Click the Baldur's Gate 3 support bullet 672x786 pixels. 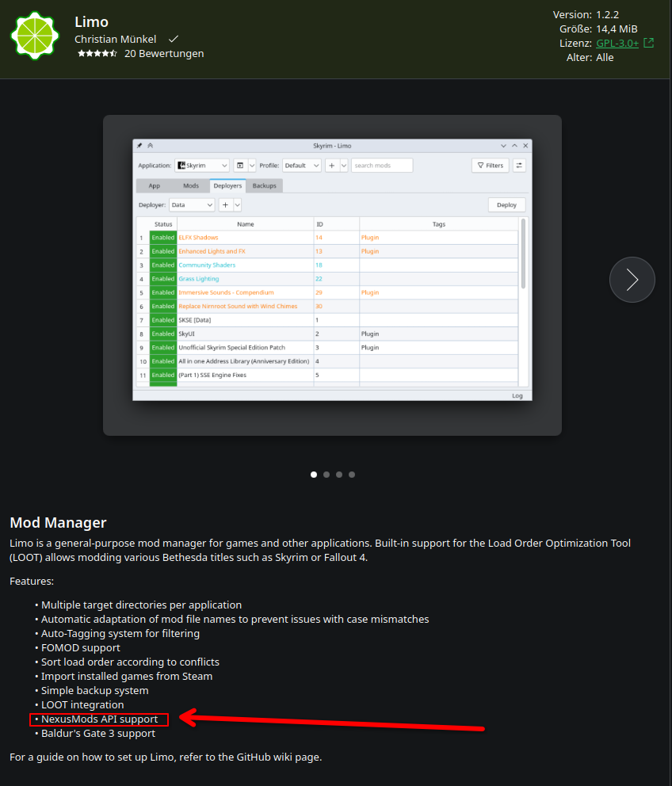pos(95,734)
